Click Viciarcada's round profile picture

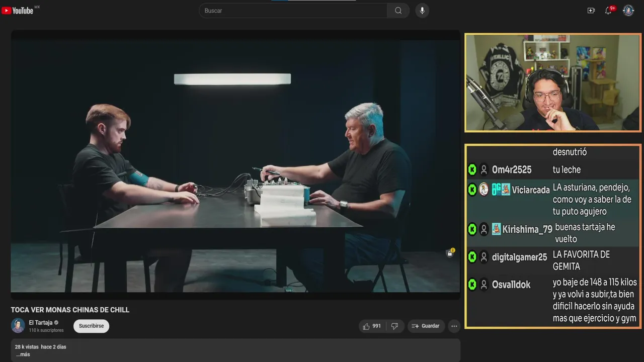tap(484, 190)
